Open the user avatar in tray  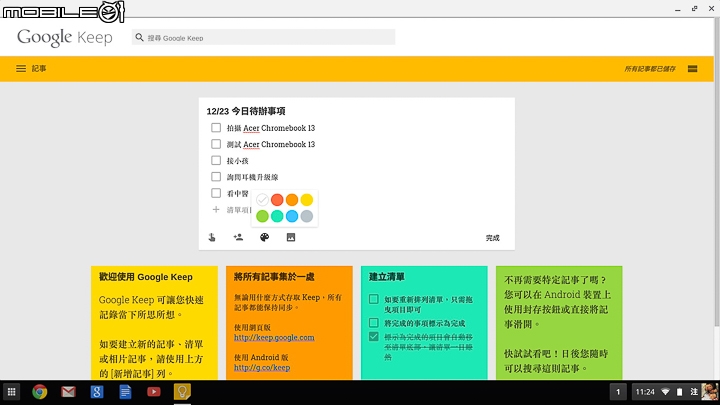(709, 392)
